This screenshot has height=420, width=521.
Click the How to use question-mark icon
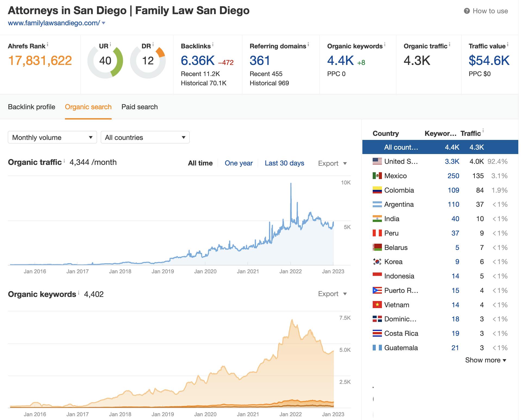click(x=467, y=11)
